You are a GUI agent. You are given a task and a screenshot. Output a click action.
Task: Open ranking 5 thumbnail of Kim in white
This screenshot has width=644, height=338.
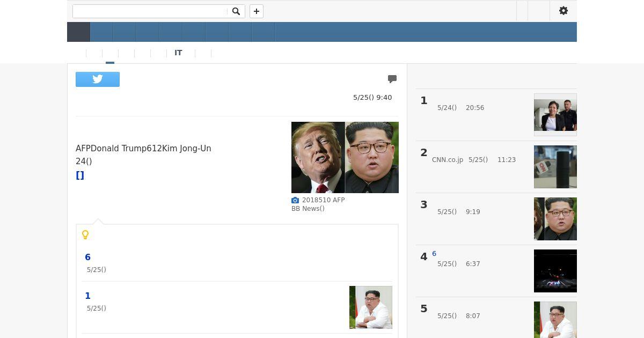click(555, 320)
